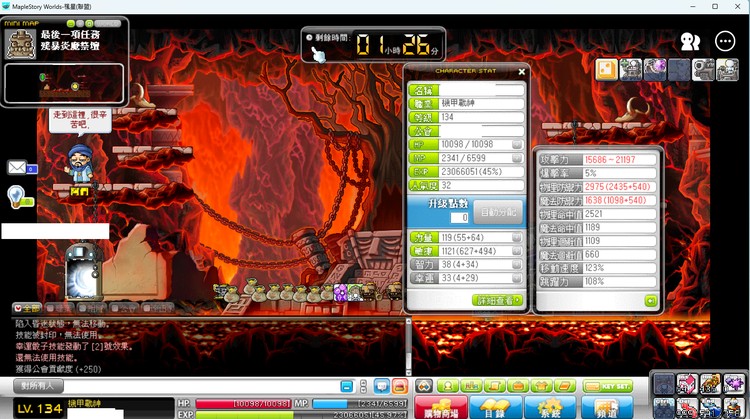
Task: Click the purple winged quick-slot icon
Action: click(x=734, y=384)
